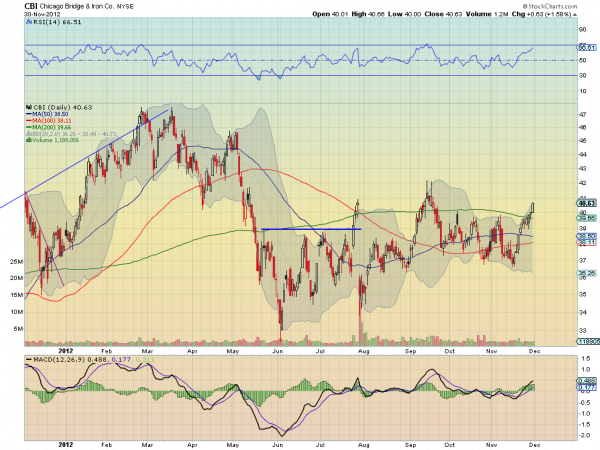
Task: Click the green 0.311 histogram value in MACD legend
Action: [145, 360]
